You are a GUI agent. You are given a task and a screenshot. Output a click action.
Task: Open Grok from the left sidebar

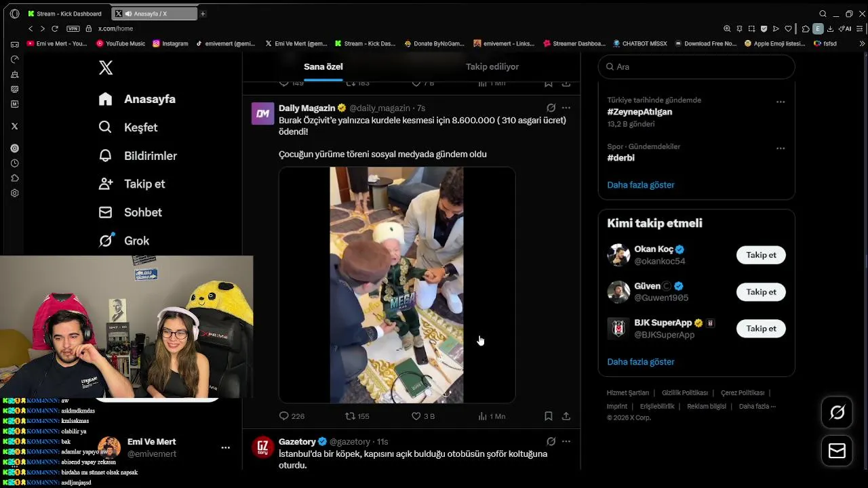[x=106, y=241]
